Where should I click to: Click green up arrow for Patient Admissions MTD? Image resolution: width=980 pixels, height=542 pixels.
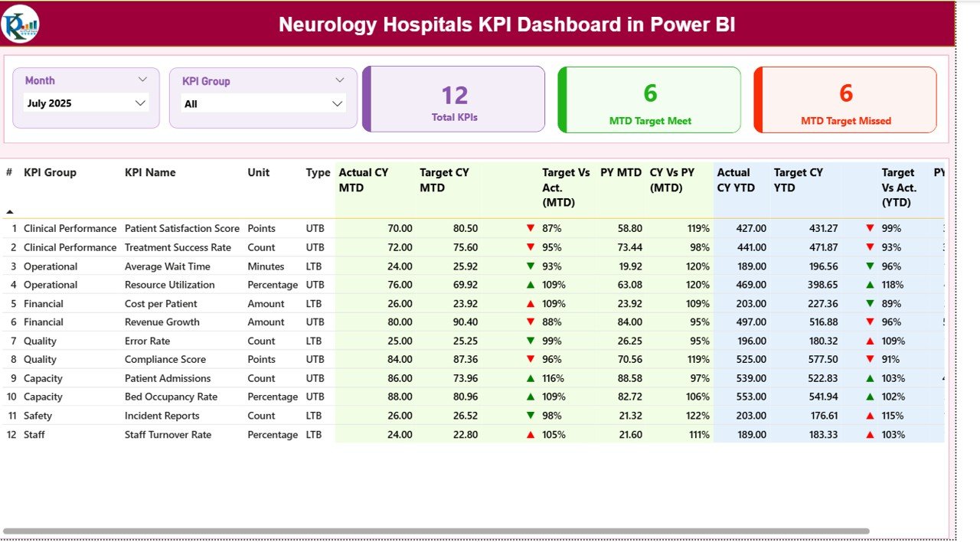pyautogui.click(x=531, y=378)
